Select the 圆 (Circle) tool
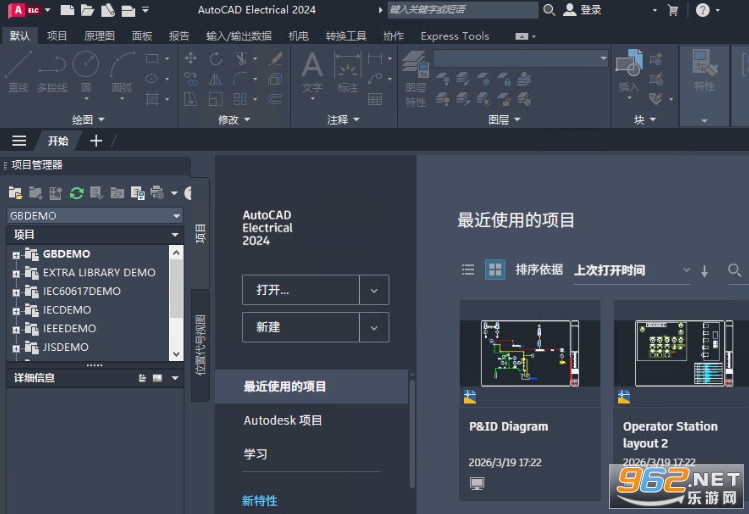Image resolution: width=749 pixels, height=514 pixels. point(86,72)
